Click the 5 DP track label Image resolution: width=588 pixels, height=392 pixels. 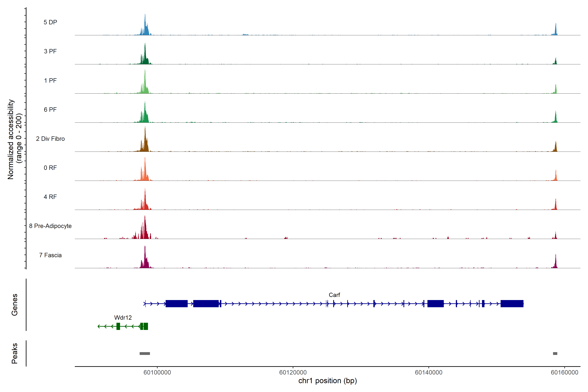(x=50, y=22)
